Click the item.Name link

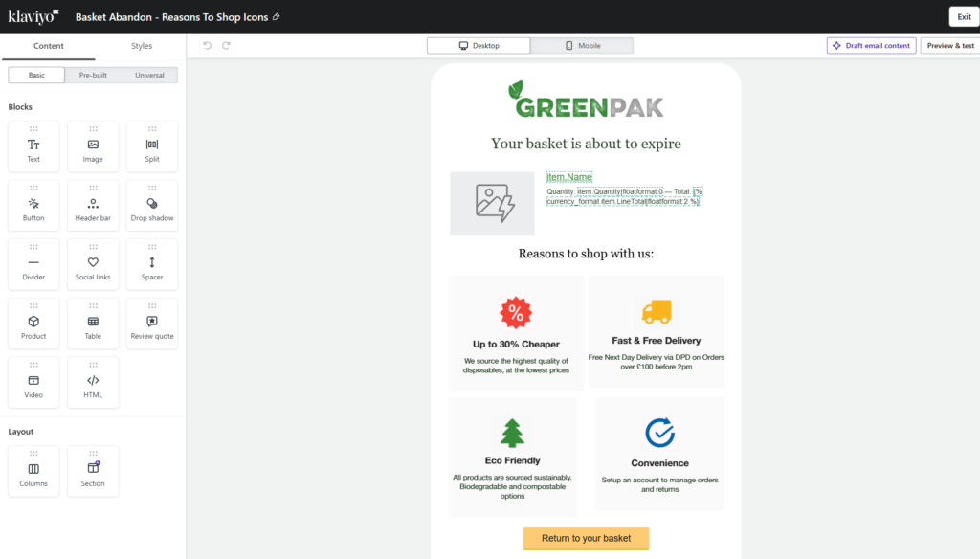[x=569, y=177]
